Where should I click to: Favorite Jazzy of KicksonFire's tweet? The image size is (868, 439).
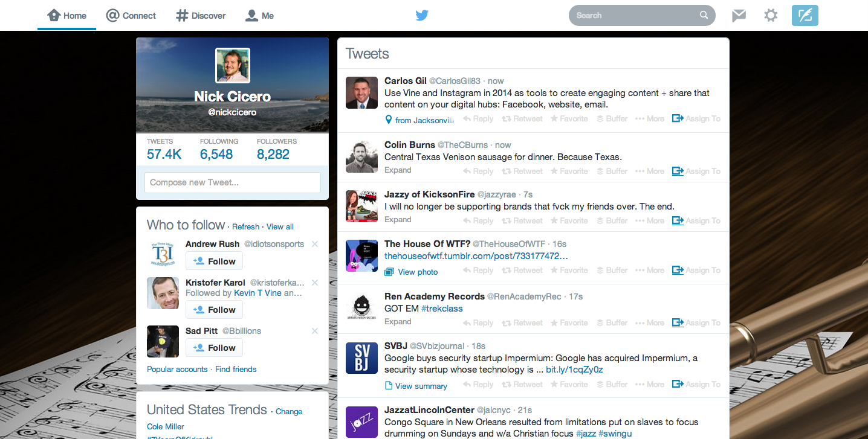(x=569, y=221)
